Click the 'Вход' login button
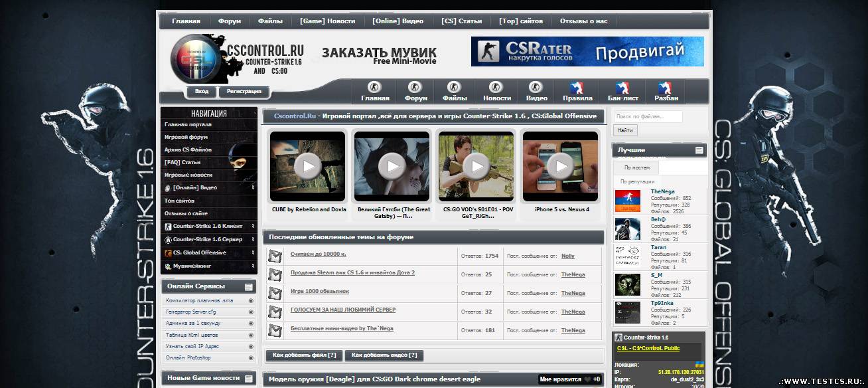868x388 pixels. coord(202,92)
